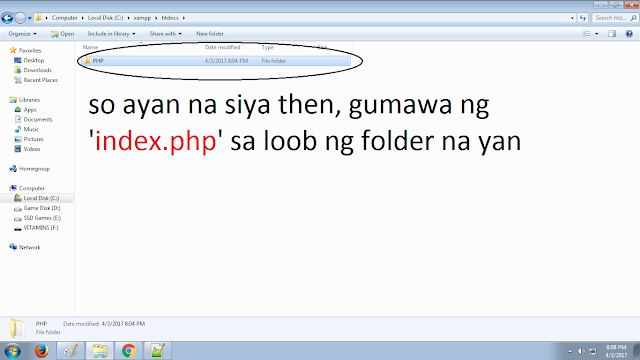Open the view options dropdown arrow
Image resolution: width=640 pixels, height=360 pixels.
tap(597, 34)
